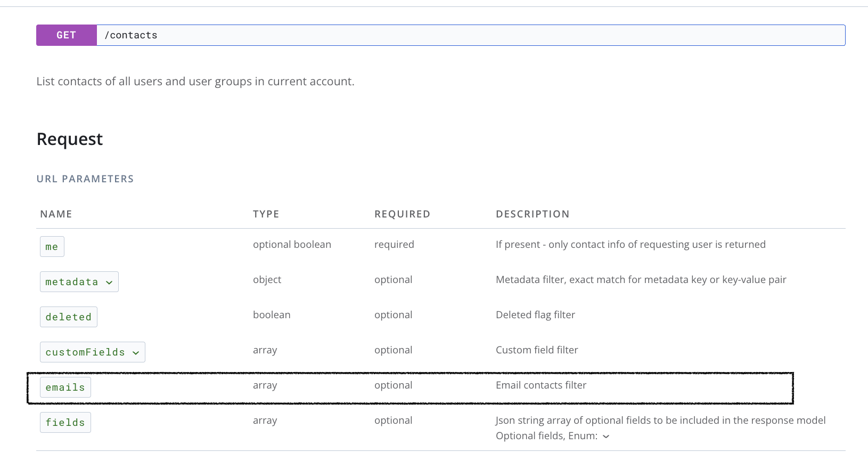Click the /contacts endpoint path field
The image size is (868, 452).
470,35
